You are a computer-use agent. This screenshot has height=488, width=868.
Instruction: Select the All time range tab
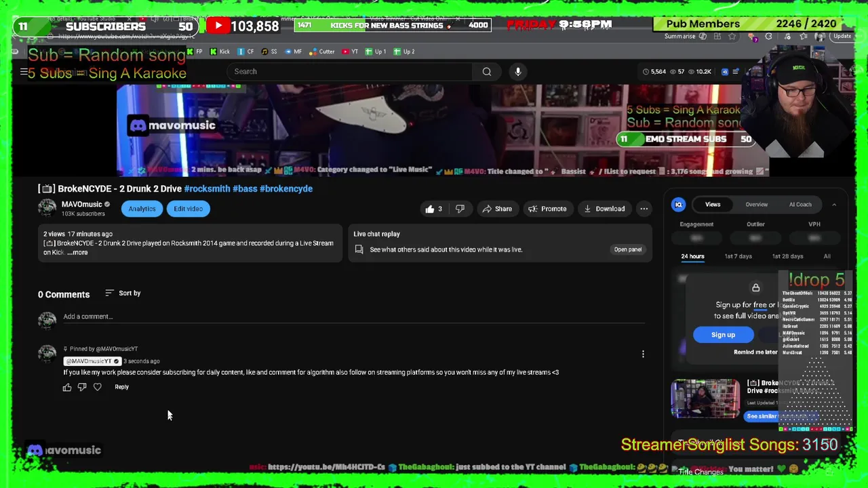pyautogui.click(x=827, y=256)
